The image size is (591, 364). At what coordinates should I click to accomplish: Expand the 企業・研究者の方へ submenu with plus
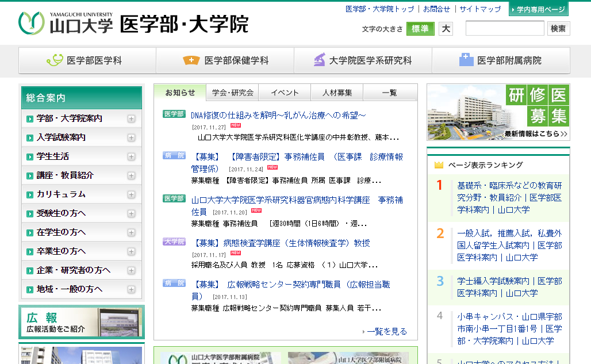(x=131, y=270)
